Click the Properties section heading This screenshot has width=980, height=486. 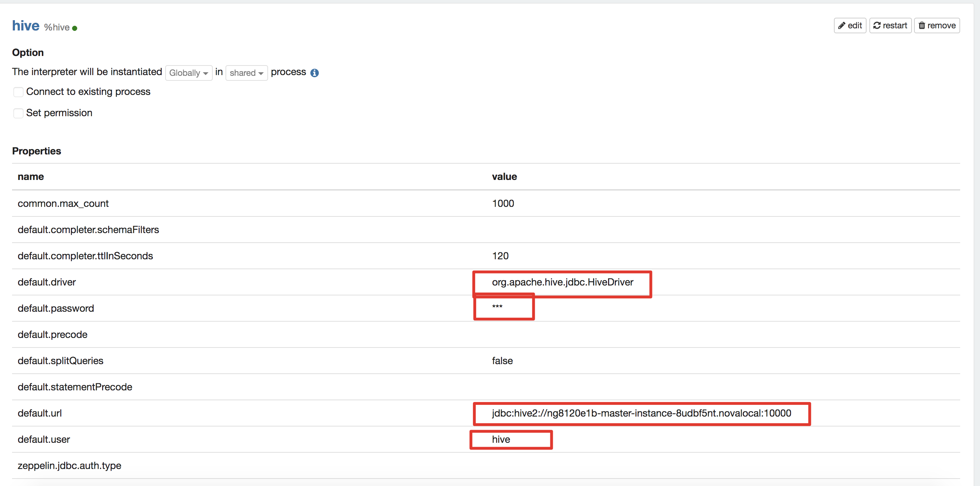(37, 151)
